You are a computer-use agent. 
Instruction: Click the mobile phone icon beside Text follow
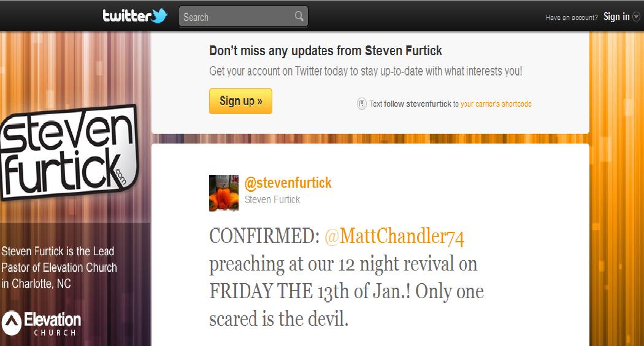click(x=361, y=104)
